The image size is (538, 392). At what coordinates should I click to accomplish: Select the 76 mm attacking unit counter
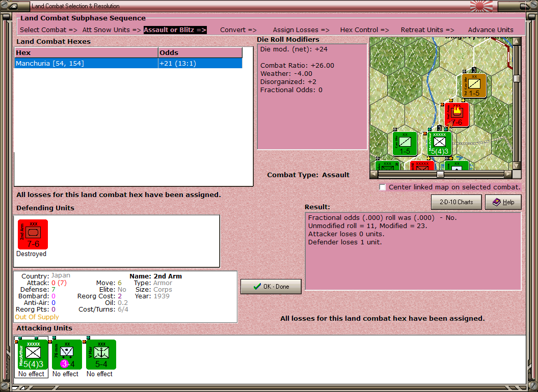click(67, 355)
